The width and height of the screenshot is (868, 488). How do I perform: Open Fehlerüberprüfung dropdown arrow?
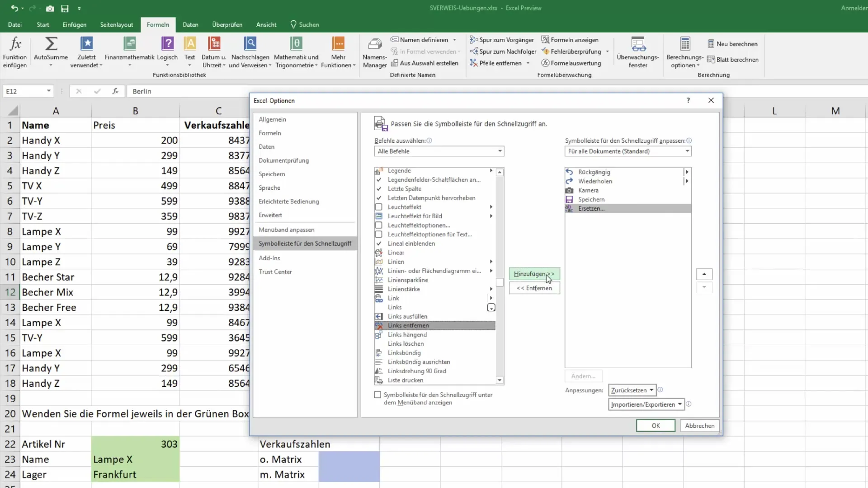(607, 52)
